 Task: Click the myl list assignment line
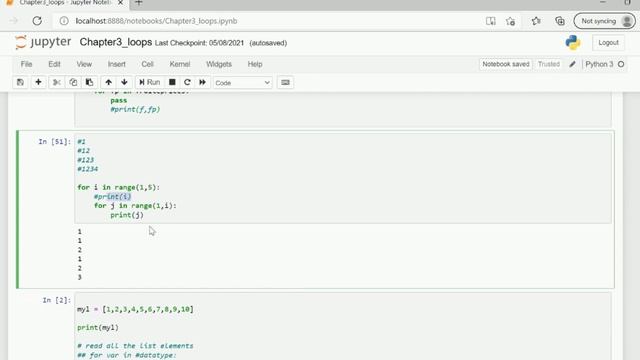coord(136,309)
